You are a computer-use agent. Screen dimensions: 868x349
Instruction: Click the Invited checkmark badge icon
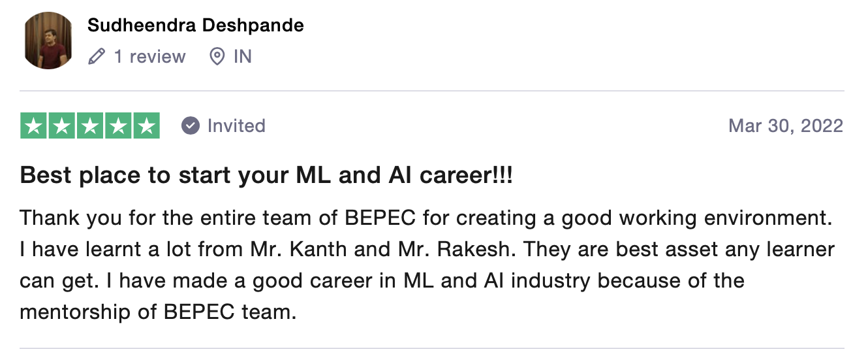point(190,125)
